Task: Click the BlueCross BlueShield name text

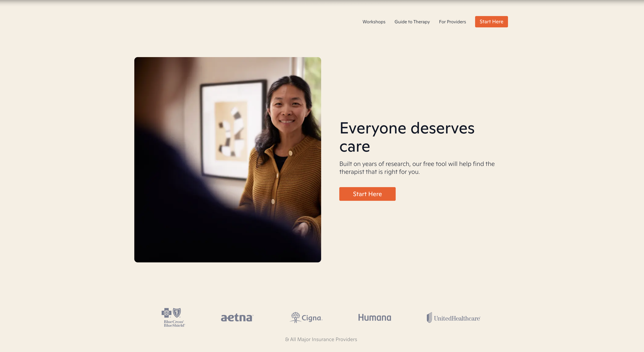Action: click(x=174, y=324)
